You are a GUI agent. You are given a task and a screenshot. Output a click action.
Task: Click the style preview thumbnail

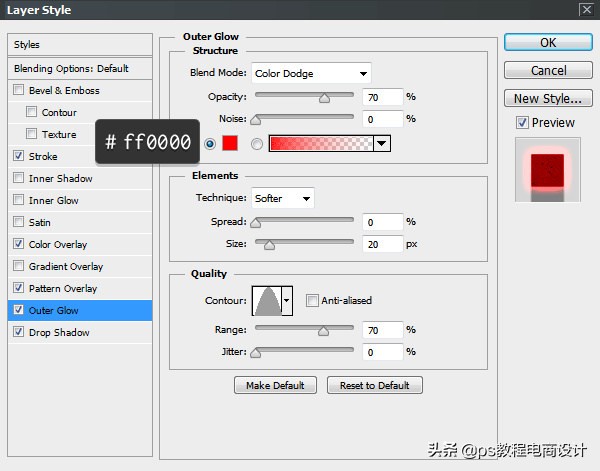(548, 169)
